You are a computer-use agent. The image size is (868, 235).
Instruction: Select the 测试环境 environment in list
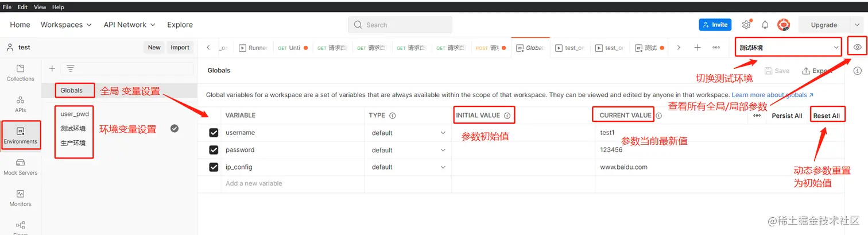(73, 128)
